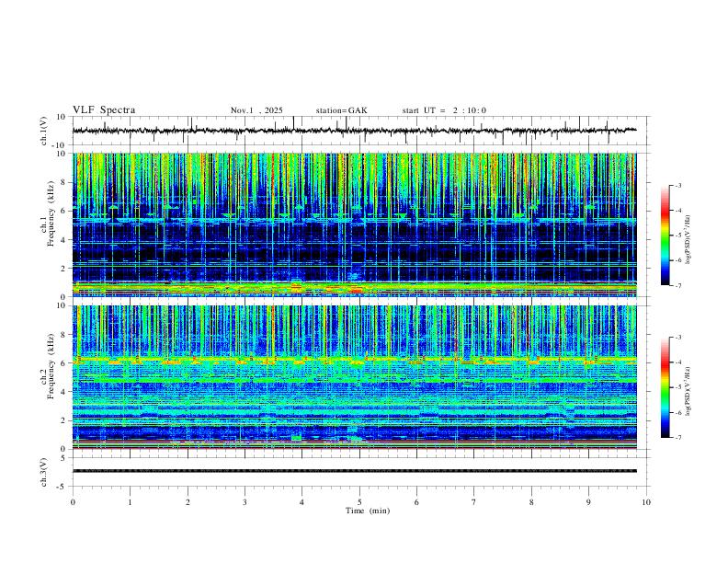This screenshot has width=728, height=563.
Task: Click the '5' tick on ch.3(V) axis
Action: click(64, 458)
